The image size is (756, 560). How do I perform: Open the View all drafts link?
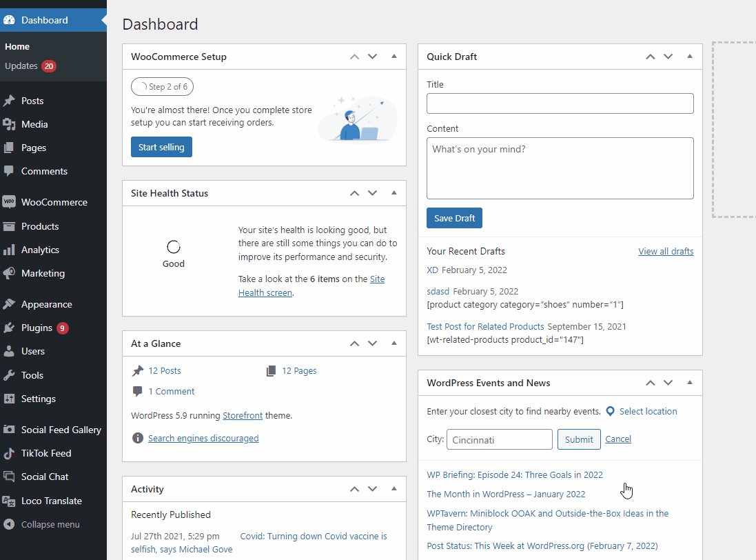(666, 251)
